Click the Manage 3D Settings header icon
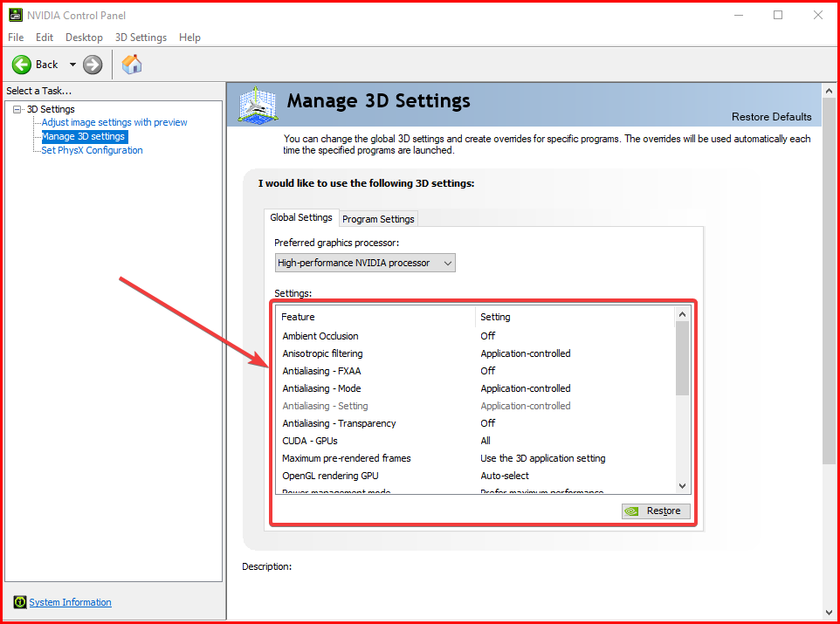 (258, 105)
